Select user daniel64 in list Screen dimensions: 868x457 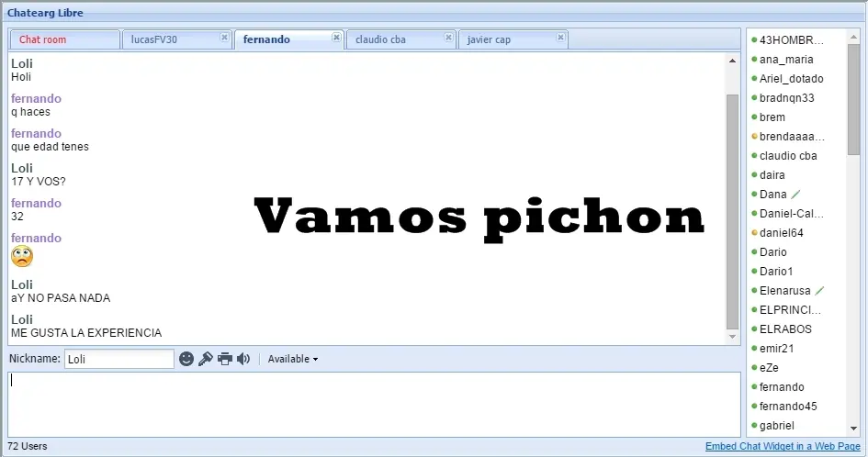(781, 233)
